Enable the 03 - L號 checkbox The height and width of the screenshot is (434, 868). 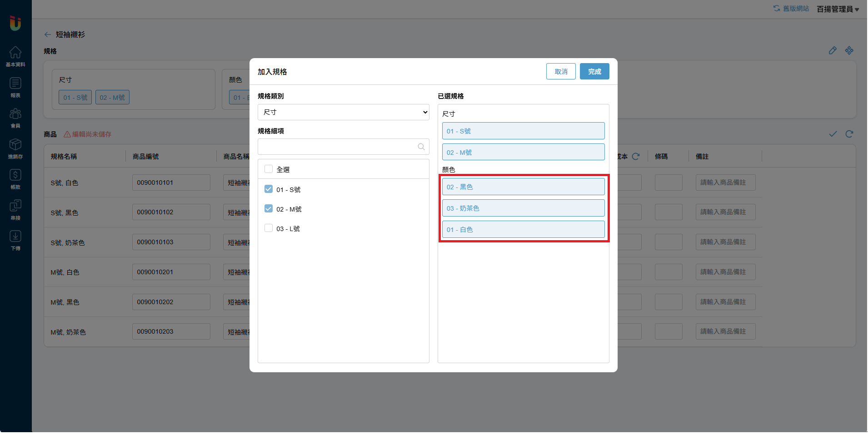click(x=269, y=228)
